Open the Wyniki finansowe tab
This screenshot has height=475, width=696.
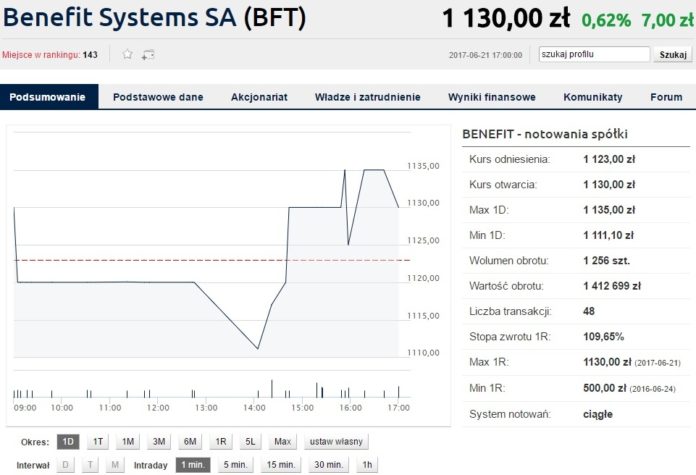[x=492, y=97]
